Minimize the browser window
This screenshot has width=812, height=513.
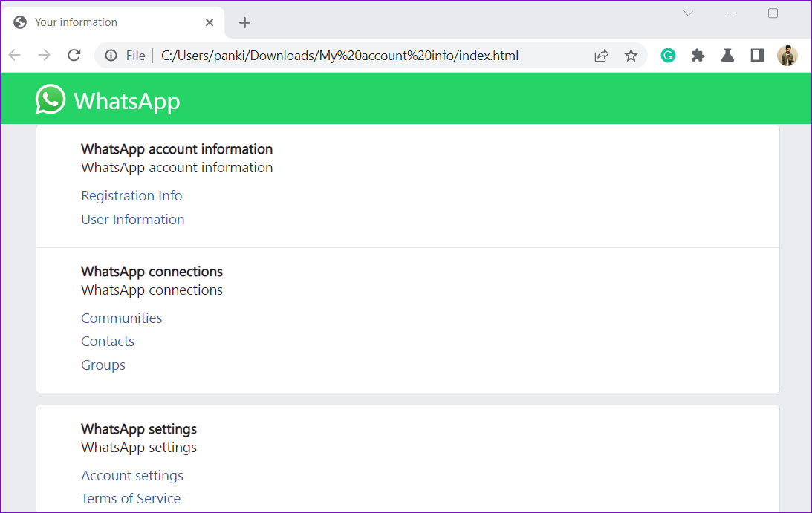coord(731,13)
